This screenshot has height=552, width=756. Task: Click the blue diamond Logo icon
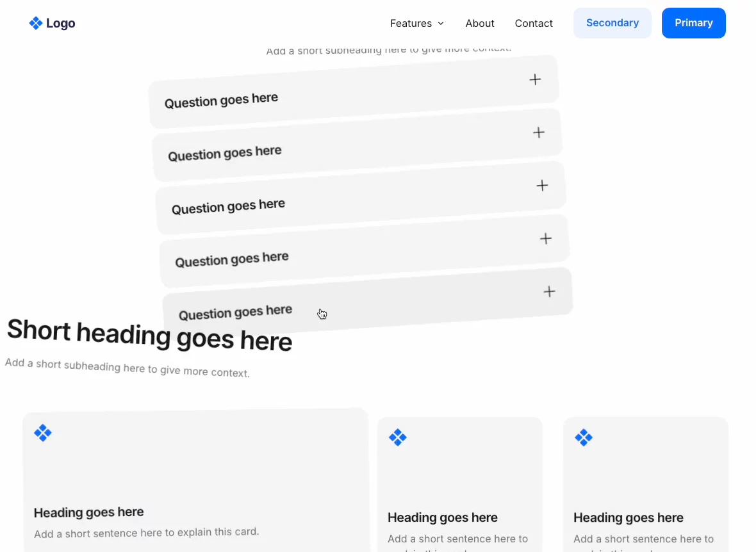36,23
